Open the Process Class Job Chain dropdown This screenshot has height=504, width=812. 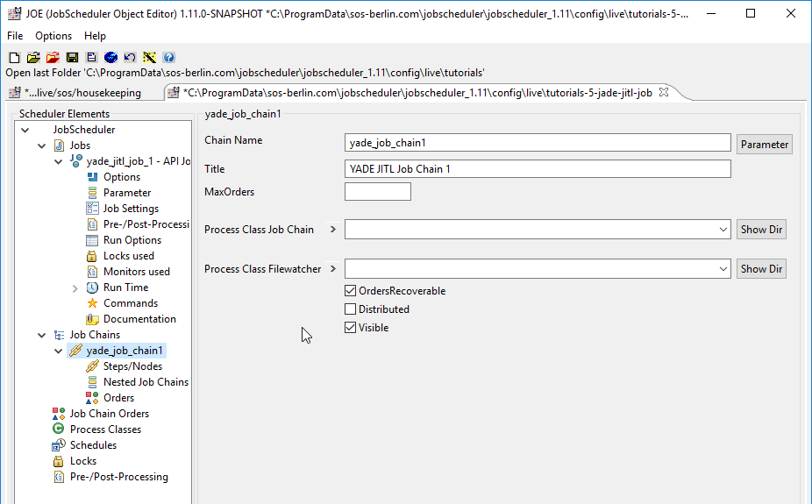click(723, 230)
